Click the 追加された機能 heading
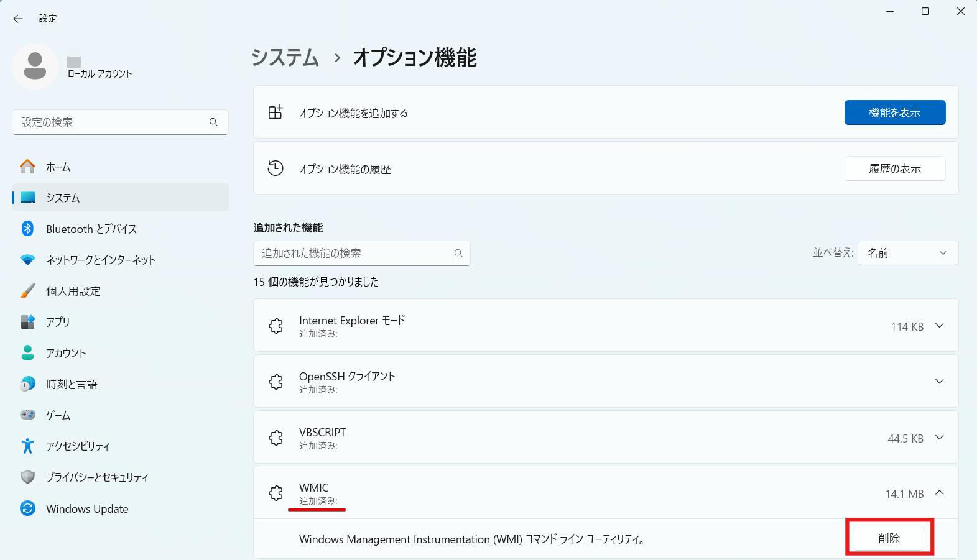Image resolution: width=977 pixels, height=560 pixels. pyautogui.click(x=288, y=227)
